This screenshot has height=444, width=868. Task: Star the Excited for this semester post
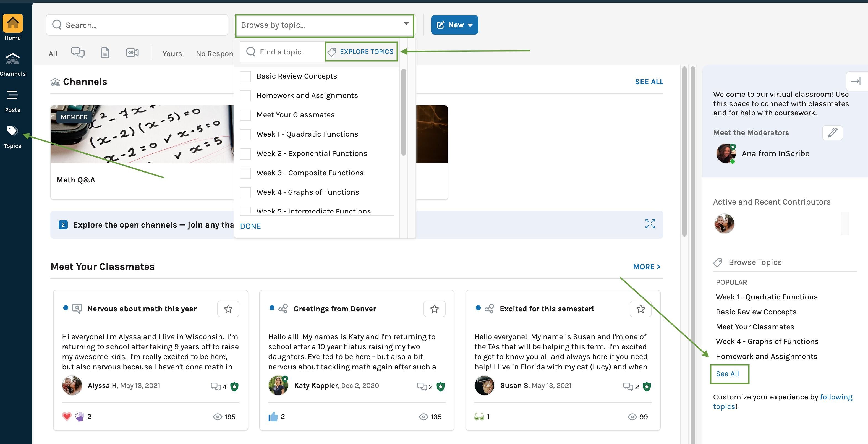640,309
